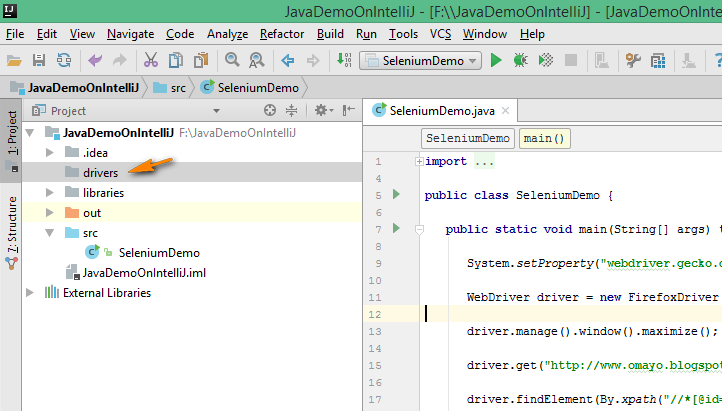This screenshot has height=411, width=722.
Task: Click the Replace magnifier icon
Action: coord(256,60)
